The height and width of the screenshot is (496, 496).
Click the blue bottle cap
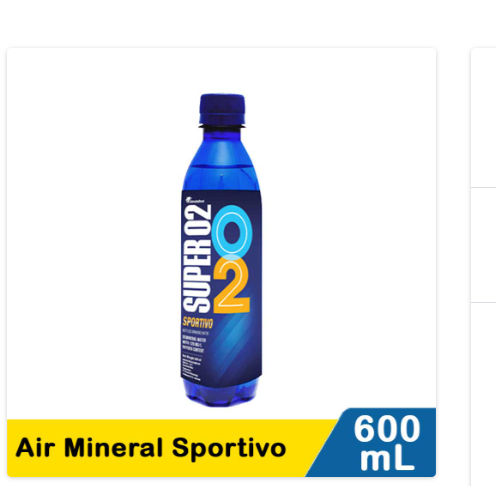click(222, 109)
